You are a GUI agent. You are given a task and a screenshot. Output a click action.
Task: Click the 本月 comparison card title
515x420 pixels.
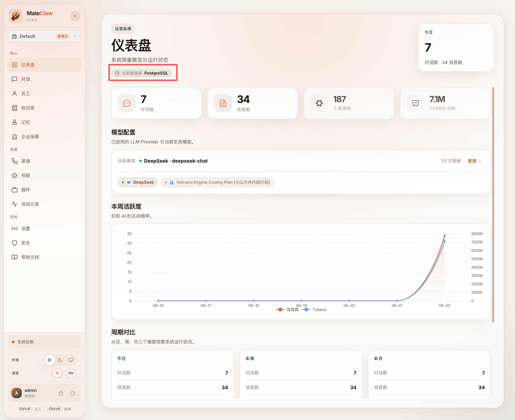(x=378, y=358)
